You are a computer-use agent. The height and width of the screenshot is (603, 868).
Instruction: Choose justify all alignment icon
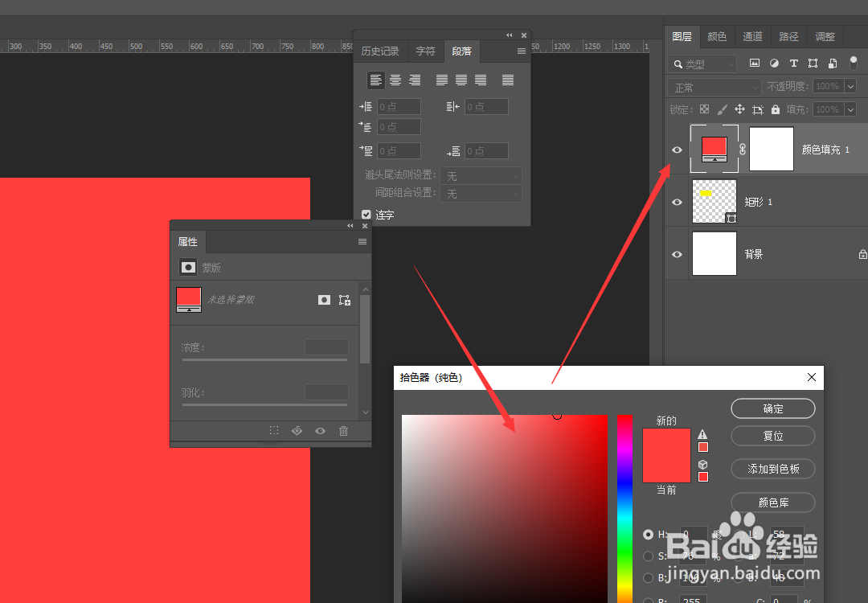(x=508, y=80)
